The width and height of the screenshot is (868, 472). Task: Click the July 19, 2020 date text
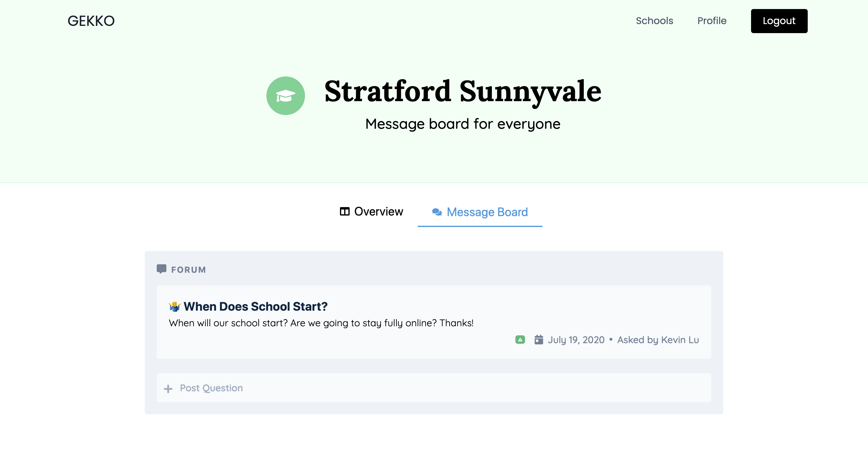click(576, 340)
